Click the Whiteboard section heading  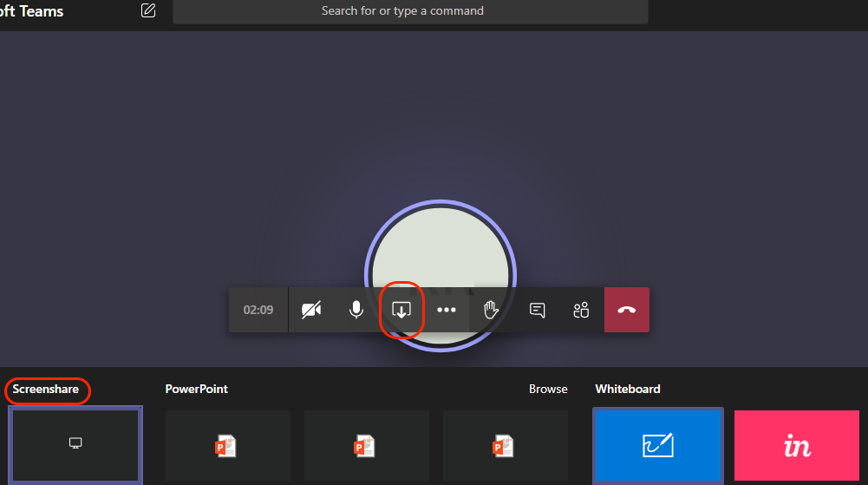tap(628, 390)
